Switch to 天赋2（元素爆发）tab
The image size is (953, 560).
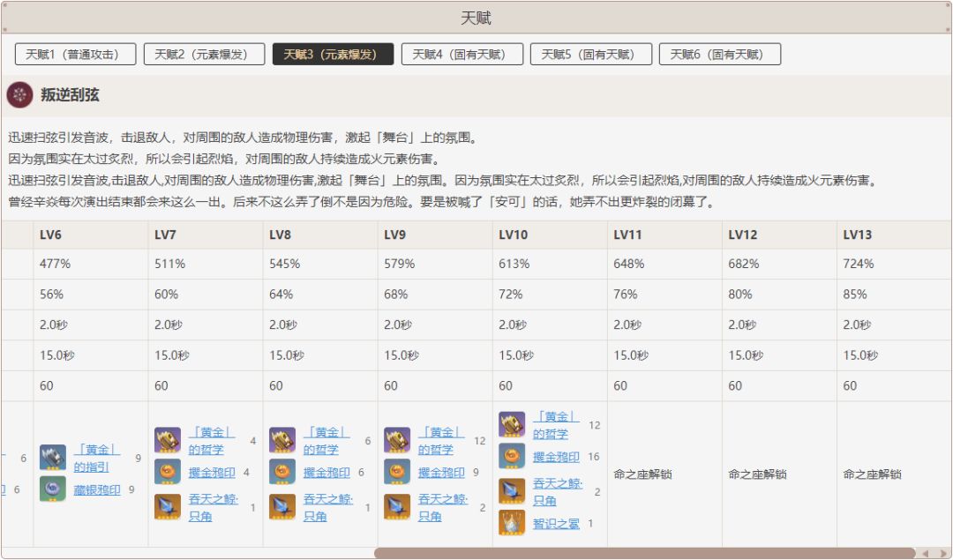[x=204, y=54]
